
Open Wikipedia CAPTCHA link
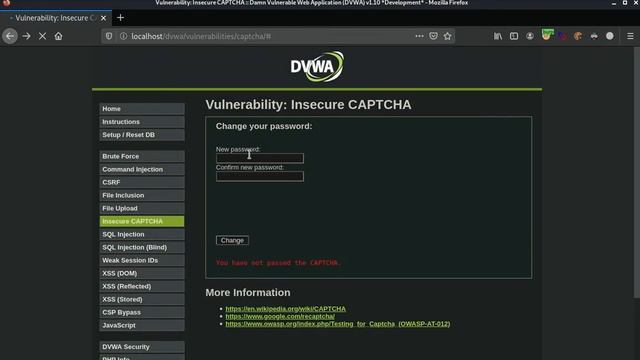[x=285, y=309]
